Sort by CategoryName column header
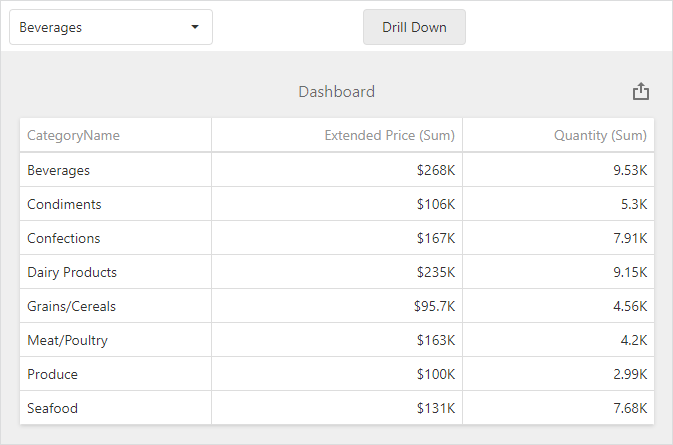The width and height of the screenshot is (673, 445). point(73,136)
